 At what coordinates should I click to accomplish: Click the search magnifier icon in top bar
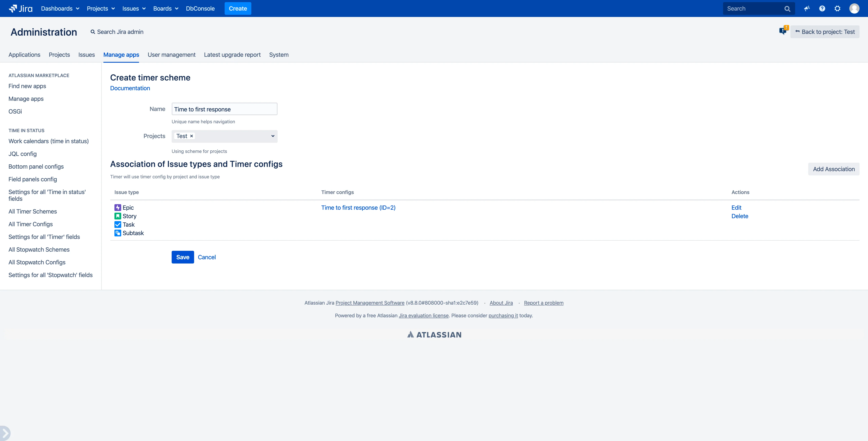(787, 9)
